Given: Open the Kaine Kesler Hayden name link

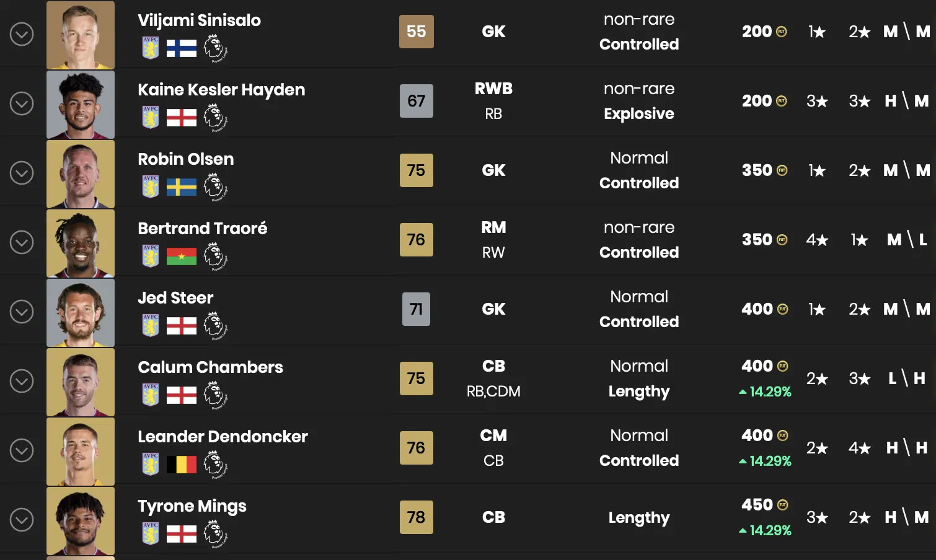Looking at the screenshot, I should 221,90.
